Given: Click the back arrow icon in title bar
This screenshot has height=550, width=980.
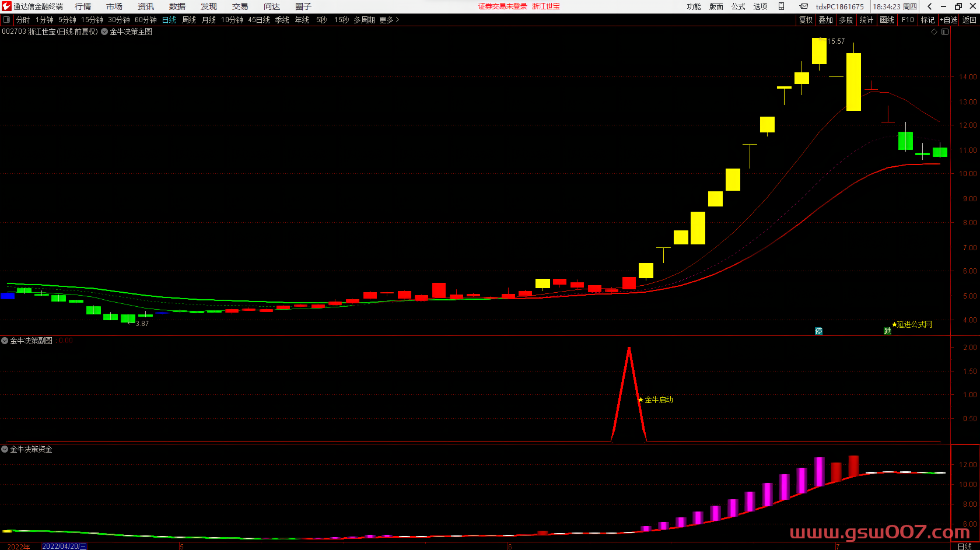Looking at the screenshot, I should tap(930, 6).
